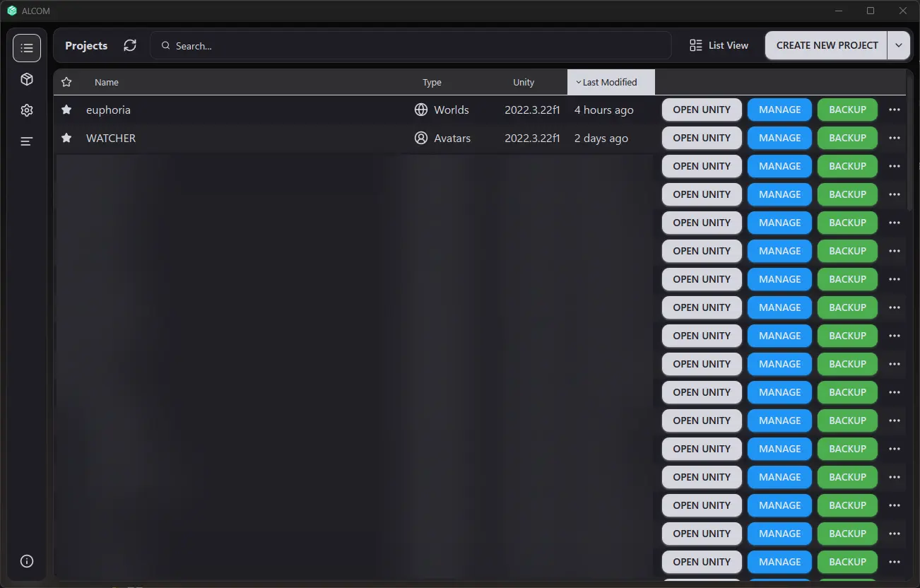Toggle favorites star in table header
Viewport: 920px width, 588px height.
(66, 82)
